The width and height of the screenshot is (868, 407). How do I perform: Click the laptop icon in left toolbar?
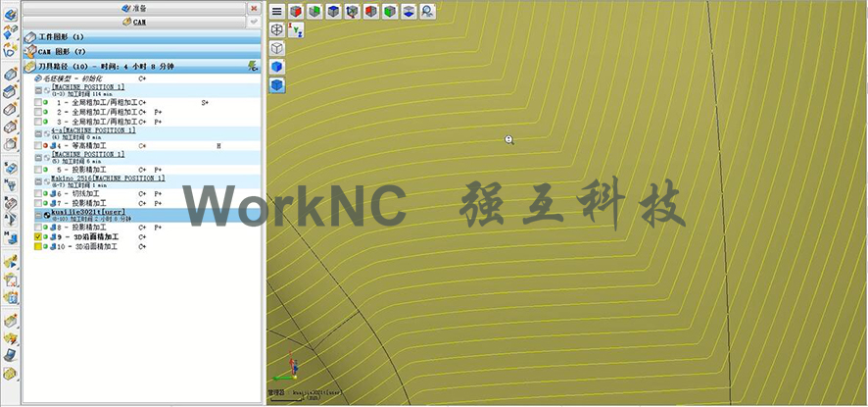tap(11, 355)
